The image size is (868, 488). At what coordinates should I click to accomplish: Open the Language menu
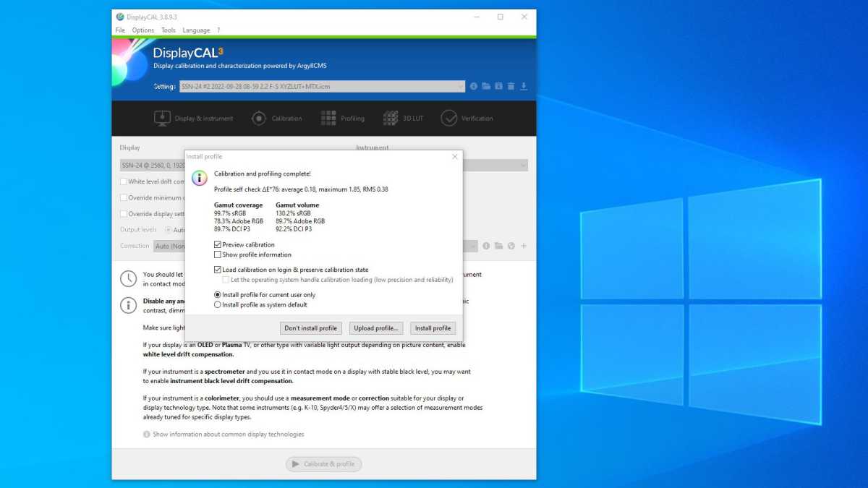pyautogui.click(x=196, y=30)
